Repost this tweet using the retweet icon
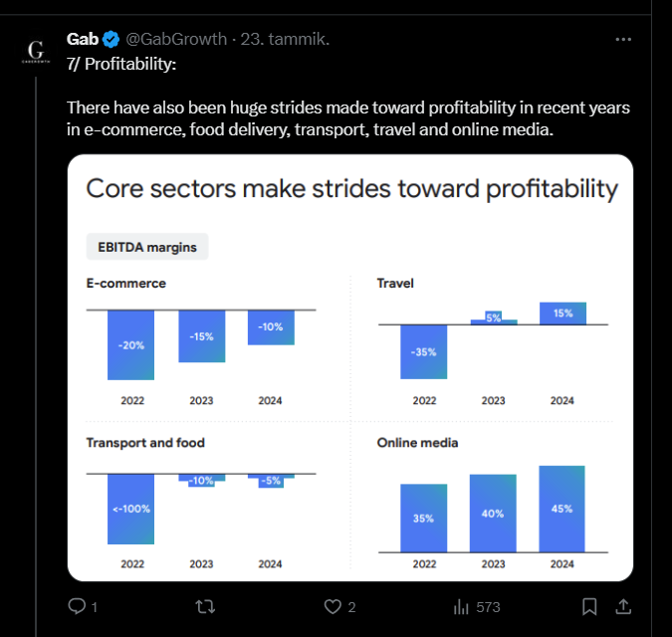Screen dimensions: 672x637 205,606
